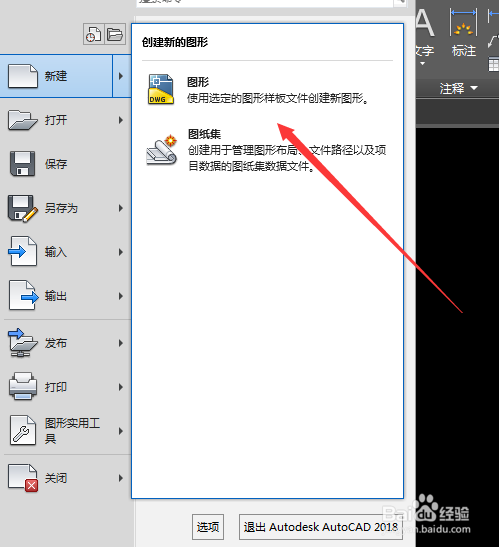Open the Annotation (注释) panel dropdown
Screen dimensions: 499x547
474,88
